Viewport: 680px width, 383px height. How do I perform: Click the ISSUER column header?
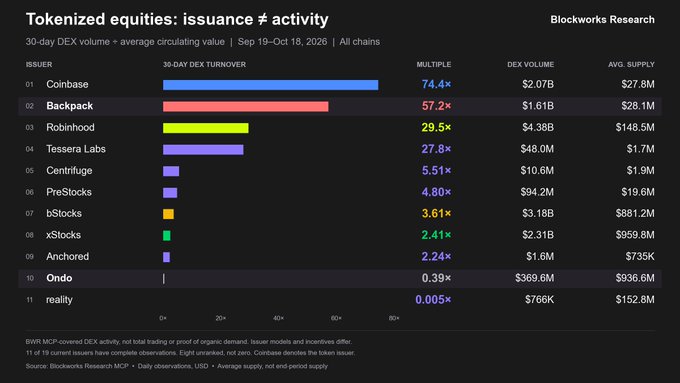click(39, 65)
